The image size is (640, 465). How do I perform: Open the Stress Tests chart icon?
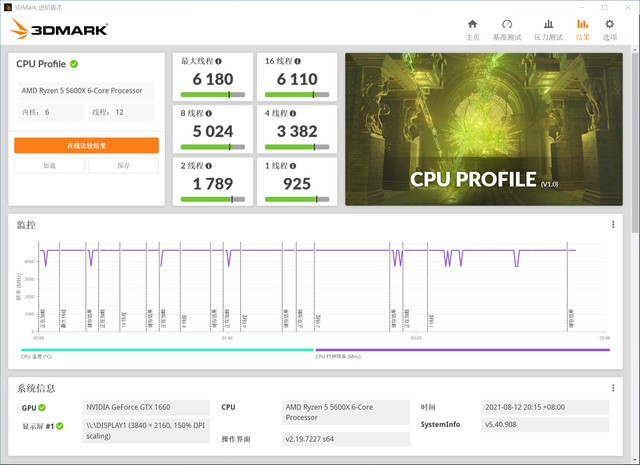pyautogui.click(x=549, y=24)
